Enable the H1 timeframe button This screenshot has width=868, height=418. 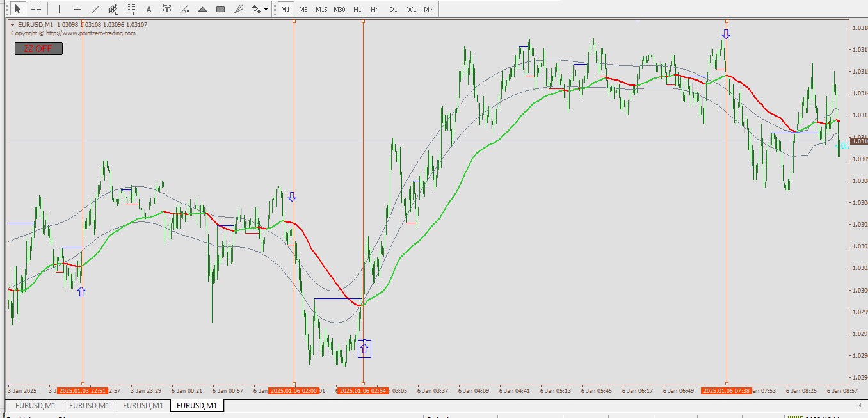pyautogui.click(x=357, y=9)
